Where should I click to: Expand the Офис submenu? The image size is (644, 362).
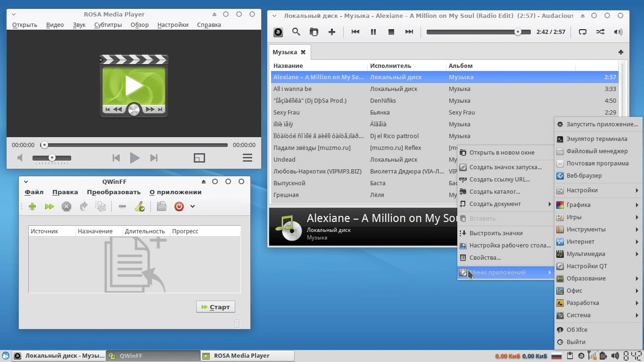[598, 291]
